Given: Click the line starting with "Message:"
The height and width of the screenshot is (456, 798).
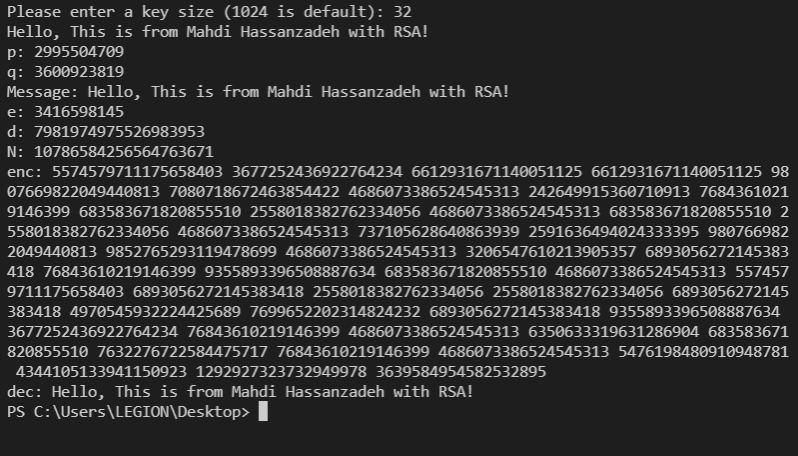Looking at the screenshot, I should (x=258, y=91).
